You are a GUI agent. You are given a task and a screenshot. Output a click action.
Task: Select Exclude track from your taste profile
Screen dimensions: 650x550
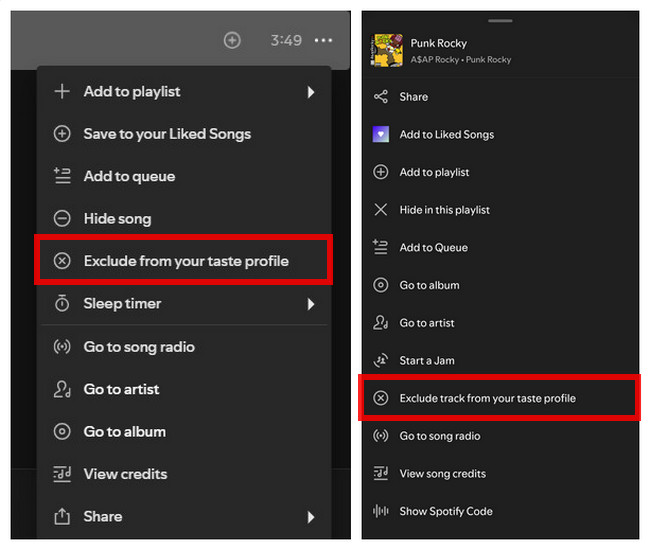coord(487,398)
